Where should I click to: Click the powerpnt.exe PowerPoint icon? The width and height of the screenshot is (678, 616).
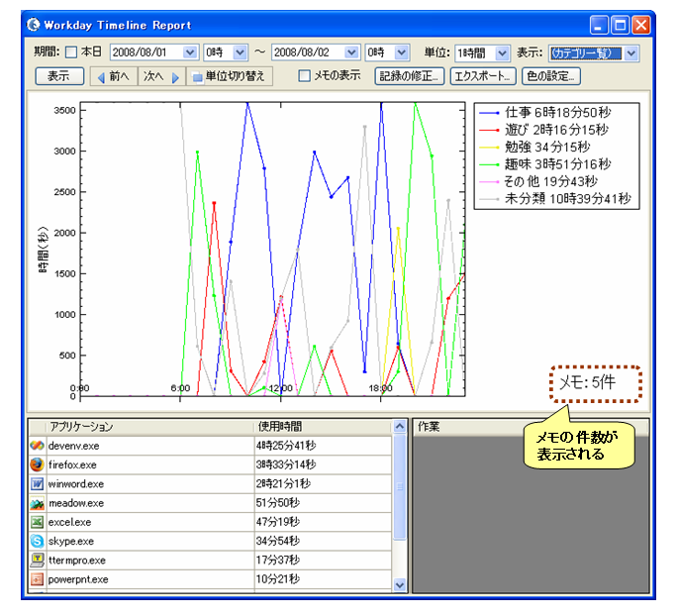tap(38, 579)
